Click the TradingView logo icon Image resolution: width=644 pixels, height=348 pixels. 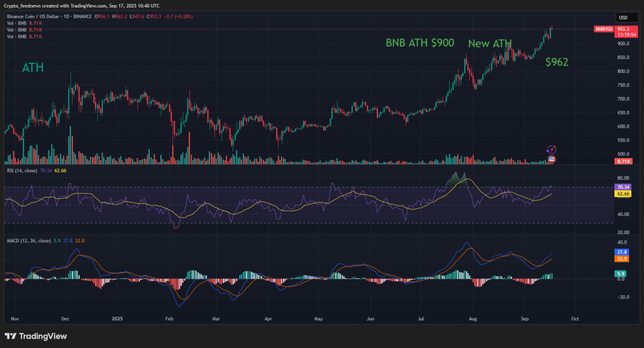(10, 336)
